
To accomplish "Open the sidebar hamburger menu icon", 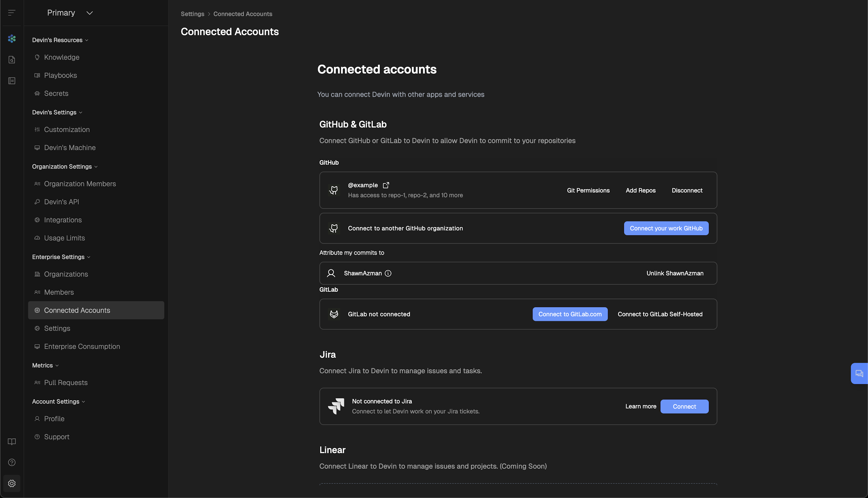I will pyautogui.click(x=11, y=13).
